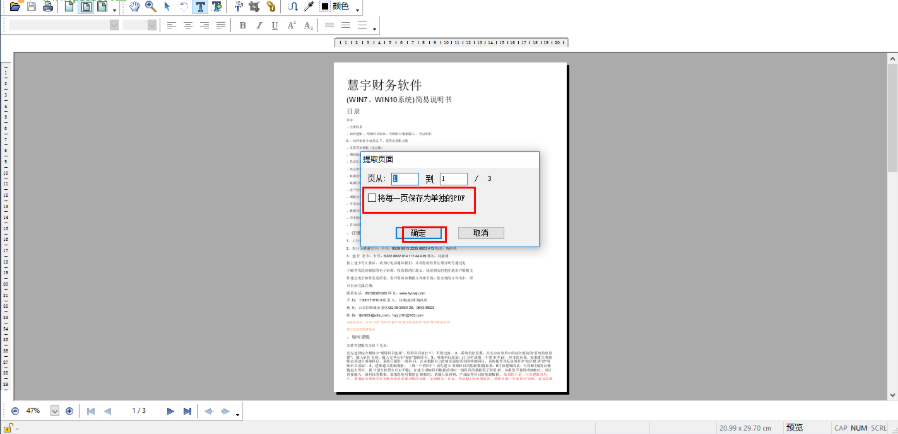The width and height of the screenshot is (898, 434).
Task: Click the NUM status indicator
Action: (x=858, y=428)
